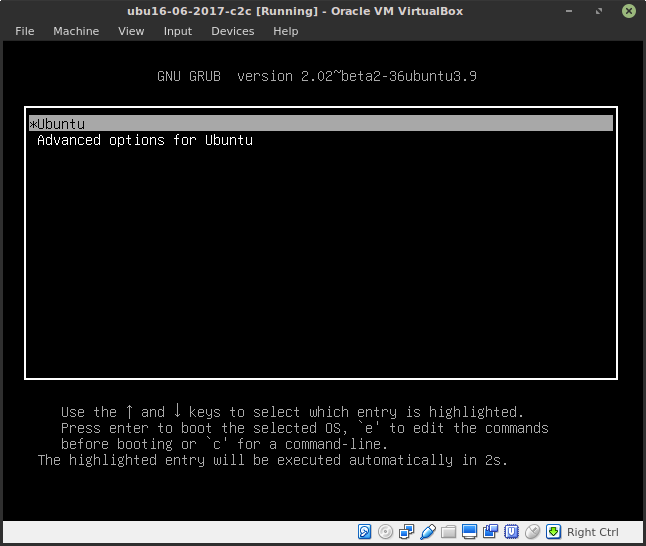Minimize the VirtualBox window
Screen dimensions: 646x546
(569, 11)
